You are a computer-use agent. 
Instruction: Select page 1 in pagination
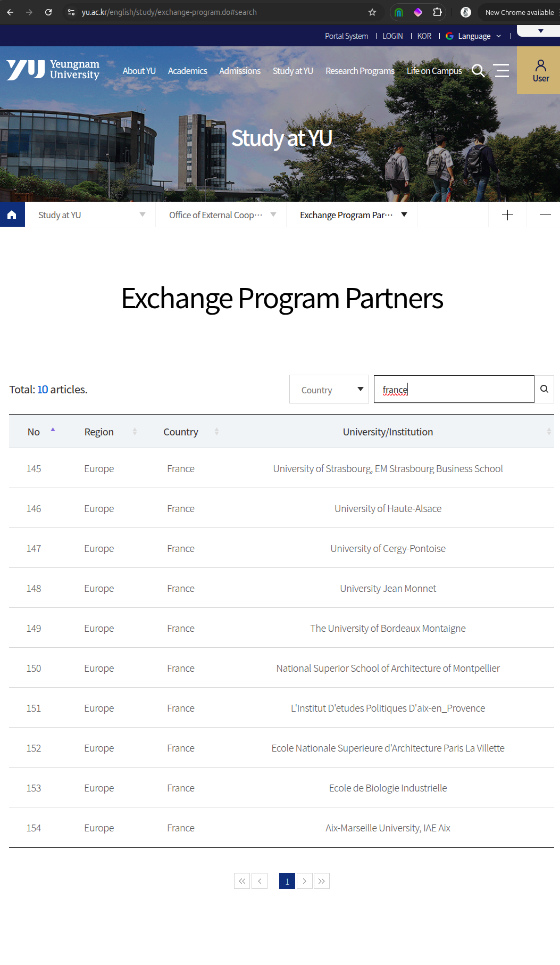coord(287,881)
